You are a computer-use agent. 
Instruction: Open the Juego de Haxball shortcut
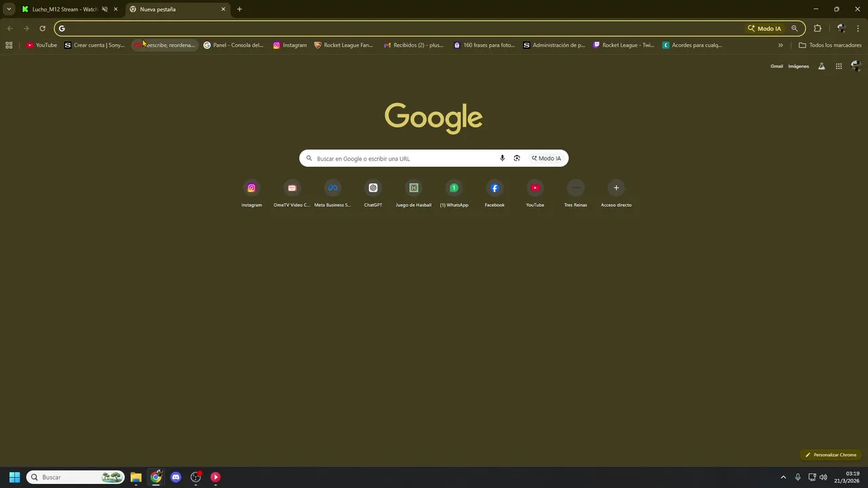(414, 193)
